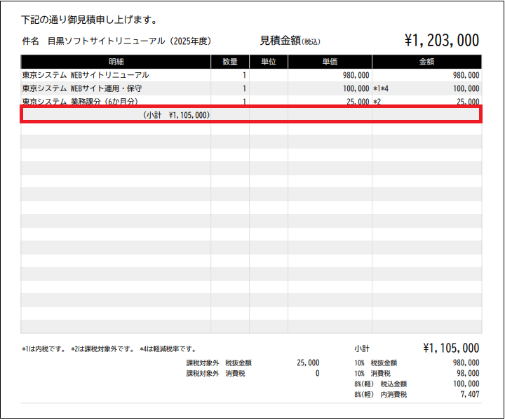Viewport: 505px width, 420px height.
Task: Click the subtotal row （小計 ¥1,105,000）
Action: (251, 114)
